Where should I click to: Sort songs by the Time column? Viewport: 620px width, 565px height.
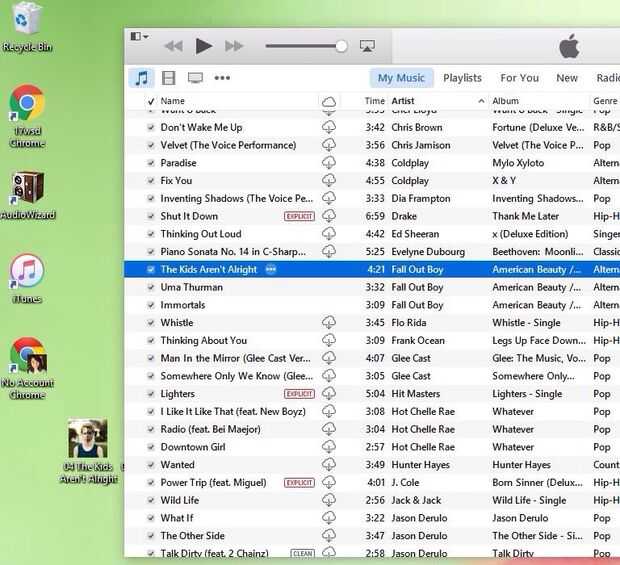(x=374, y=101)
